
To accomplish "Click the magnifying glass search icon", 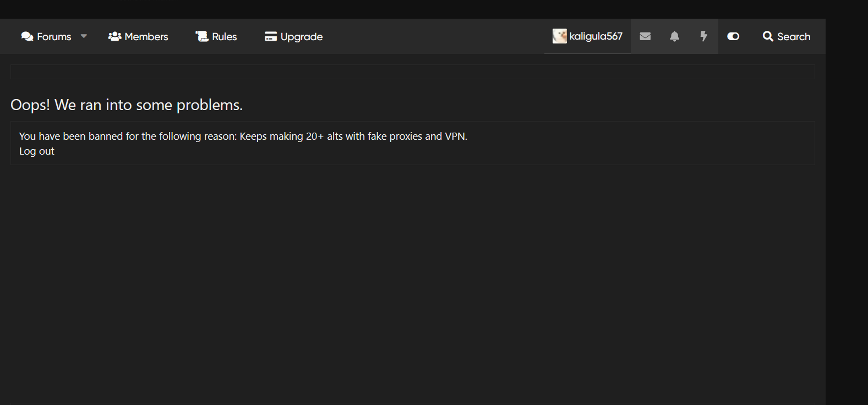I will coord(768,36).
